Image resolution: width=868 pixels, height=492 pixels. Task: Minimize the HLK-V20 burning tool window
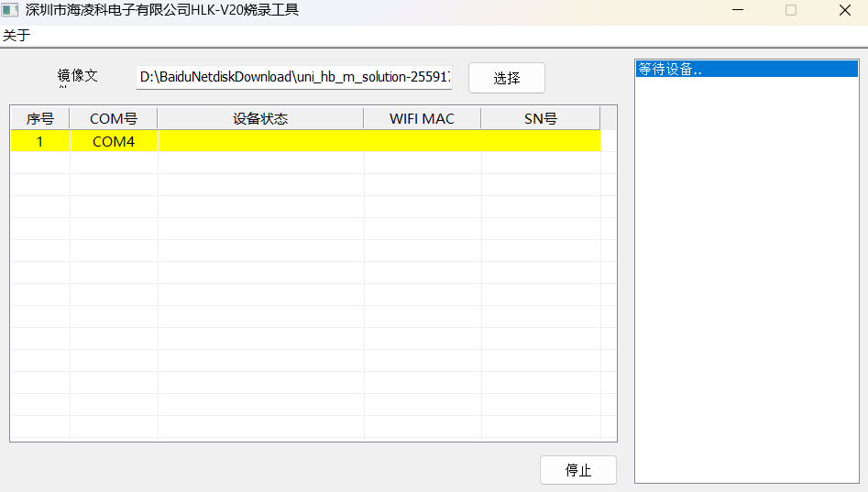(x=736, y=11)
